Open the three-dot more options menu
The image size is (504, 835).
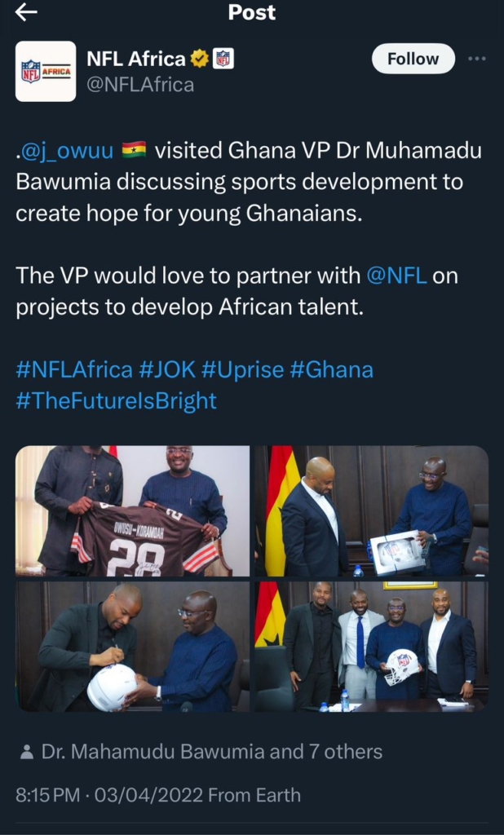tap(477, 60)
